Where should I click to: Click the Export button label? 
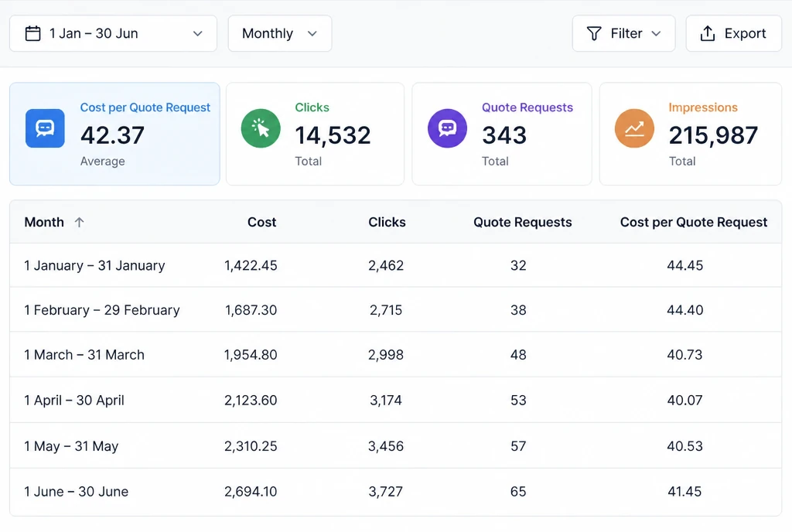(745, 33)
